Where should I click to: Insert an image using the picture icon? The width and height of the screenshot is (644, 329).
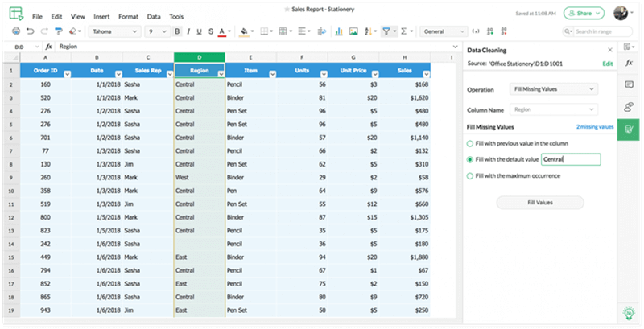353,31
